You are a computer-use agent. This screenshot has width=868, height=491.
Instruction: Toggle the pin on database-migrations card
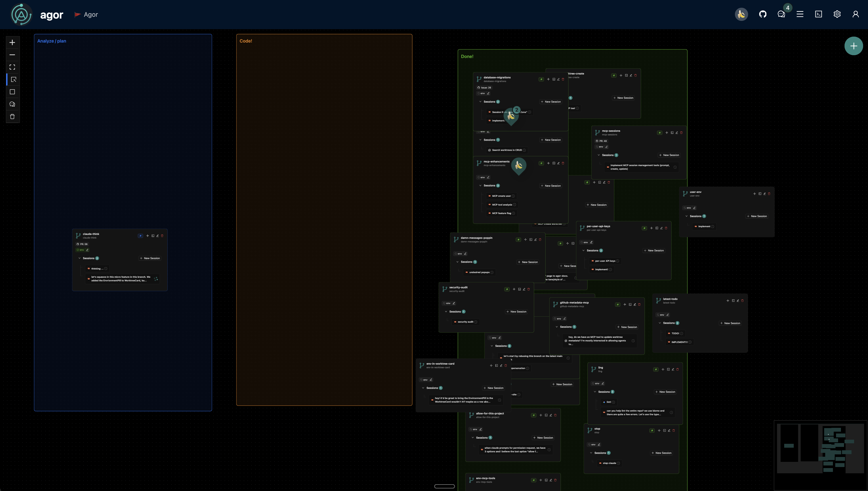coord(541,79)
